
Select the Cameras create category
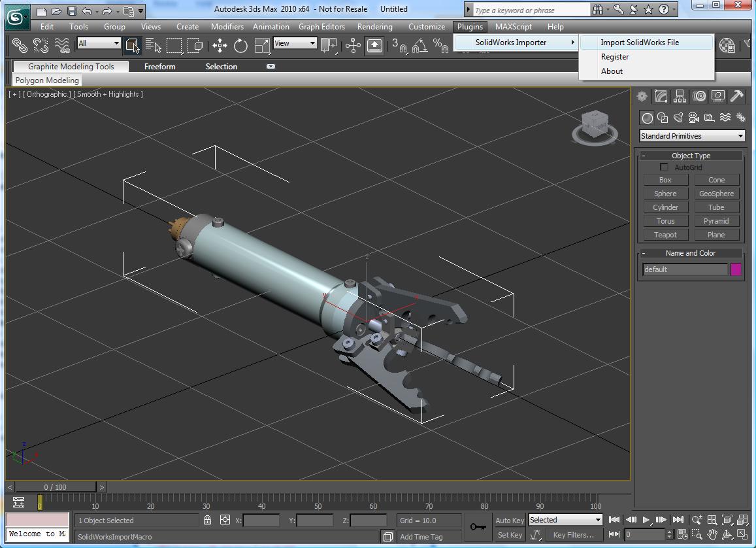click(694, 118)
